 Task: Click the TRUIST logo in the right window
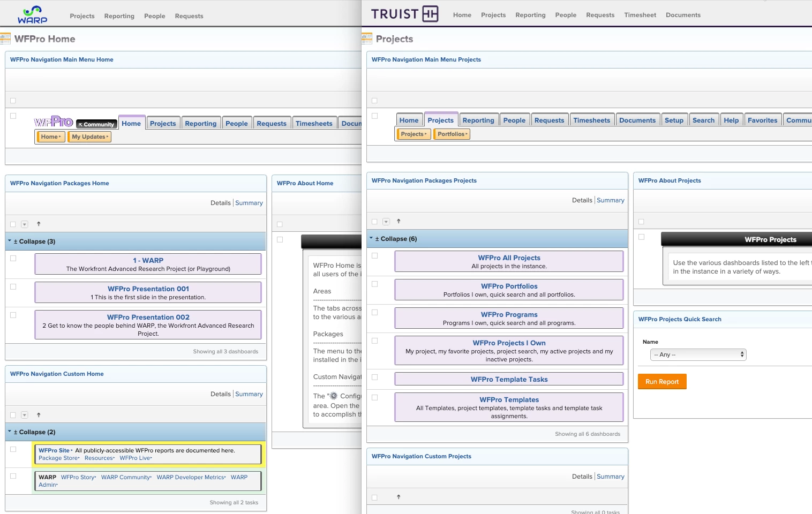pos(405,14)
